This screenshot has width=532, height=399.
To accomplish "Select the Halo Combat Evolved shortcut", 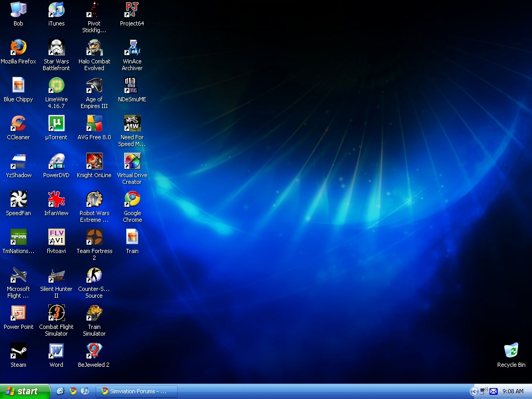I will coord(94,48).
